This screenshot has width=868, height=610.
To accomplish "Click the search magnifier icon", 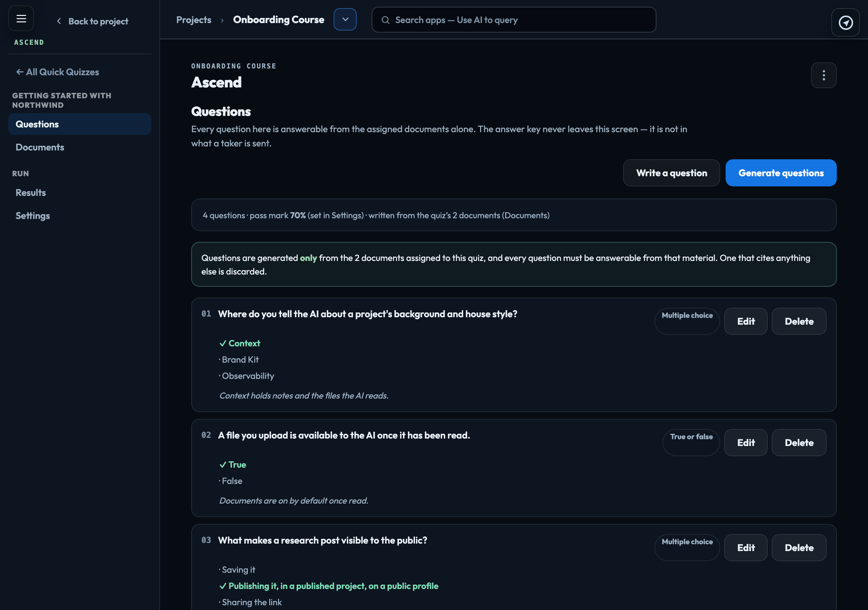I will (x=385, y=20).
